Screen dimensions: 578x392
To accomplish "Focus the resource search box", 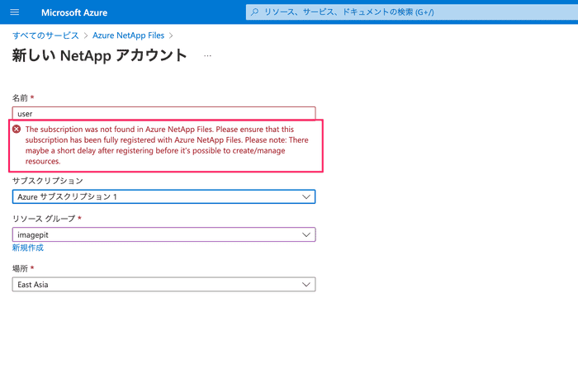I will (x=412, y=12).
